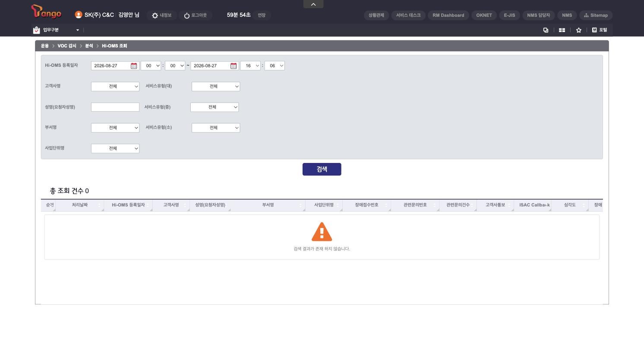The height and width of the screenshot is (350, 644).
Task: Open the 서비스유형(대) dropdown
Action: 216,87
